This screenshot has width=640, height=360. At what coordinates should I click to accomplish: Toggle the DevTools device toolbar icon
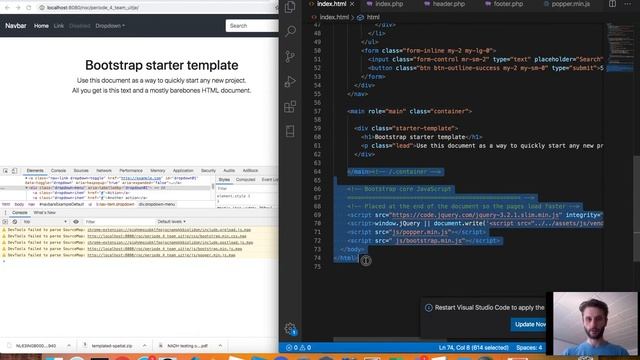[x=14, y=171]
